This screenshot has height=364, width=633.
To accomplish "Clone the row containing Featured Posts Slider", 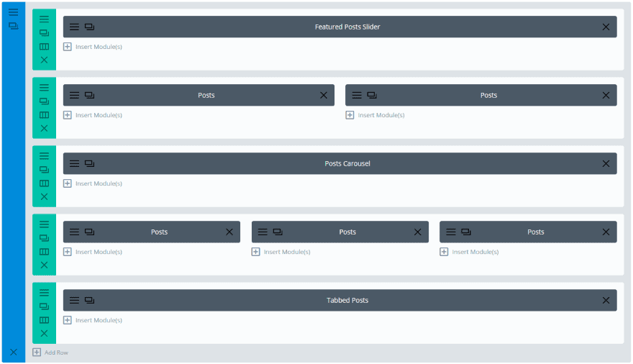I will [44, 32].
